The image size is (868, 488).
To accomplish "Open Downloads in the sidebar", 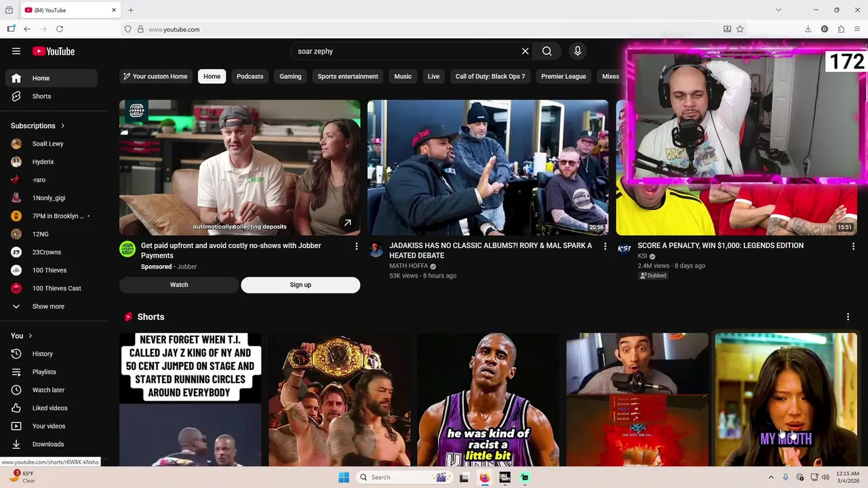I will click(52, 444).
